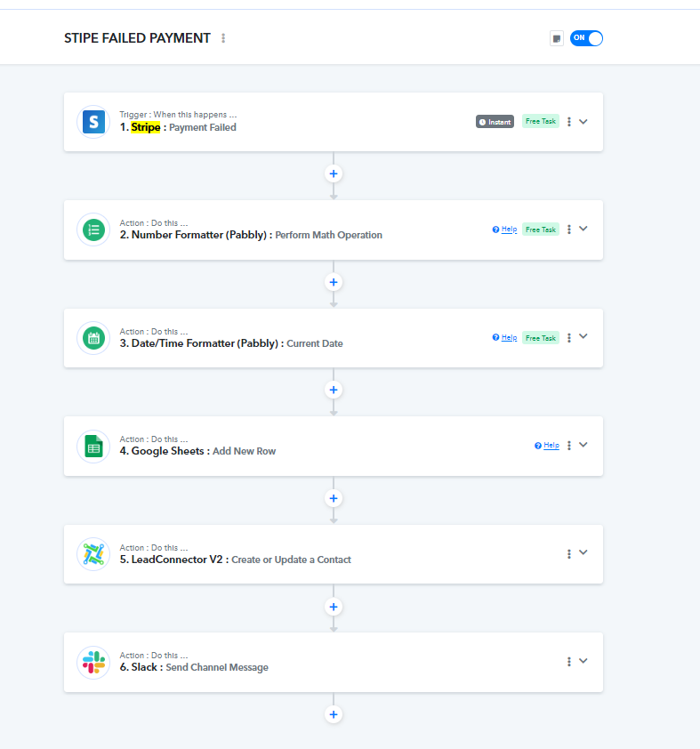Click 'Create or Update a Contact' text
The height and width of the screenshot is (749, 700).
coord(291,560)
